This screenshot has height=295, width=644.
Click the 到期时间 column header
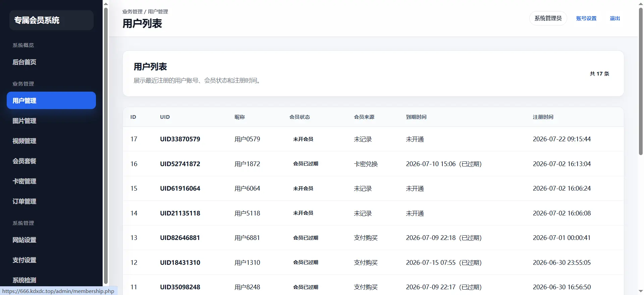(416, 117)
